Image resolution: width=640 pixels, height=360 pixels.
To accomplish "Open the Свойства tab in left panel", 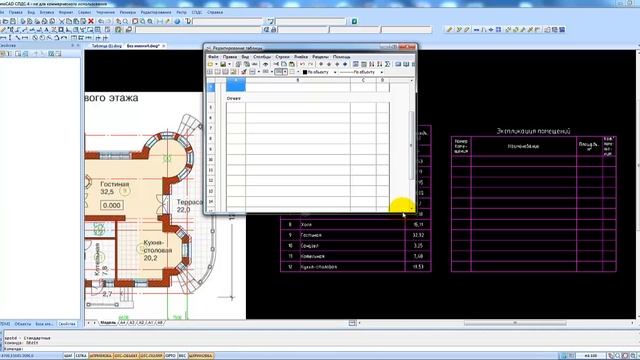I will 67,324.
